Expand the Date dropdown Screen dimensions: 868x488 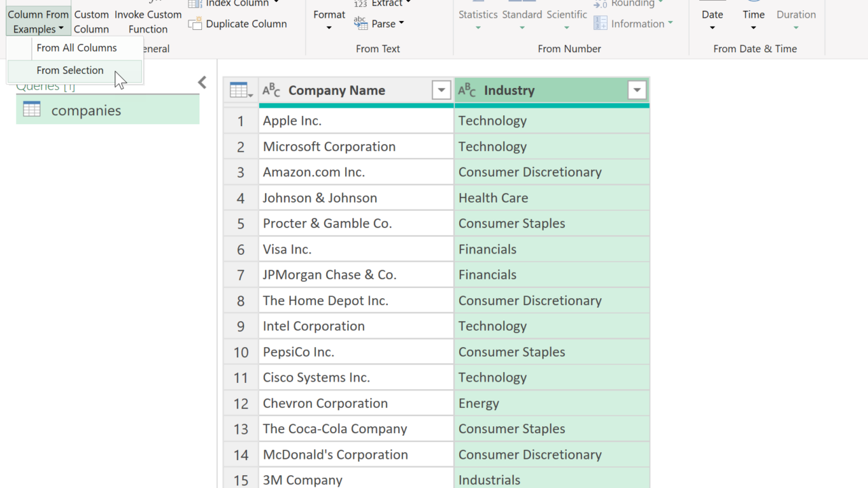coord(712,20)
